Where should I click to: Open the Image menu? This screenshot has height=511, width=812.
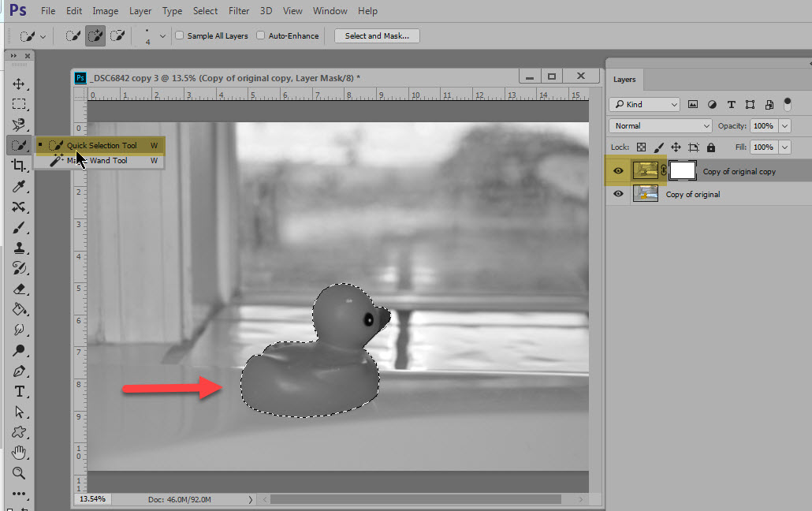click(105, 11)
